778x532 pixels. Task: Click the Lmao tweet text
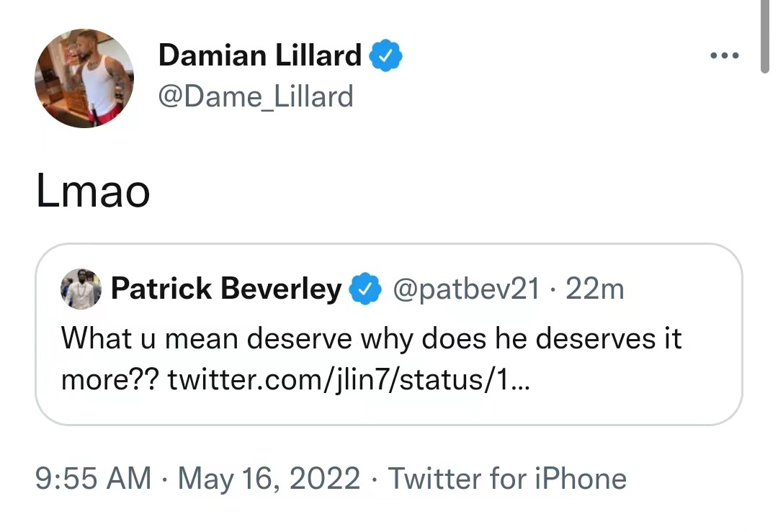93,192
